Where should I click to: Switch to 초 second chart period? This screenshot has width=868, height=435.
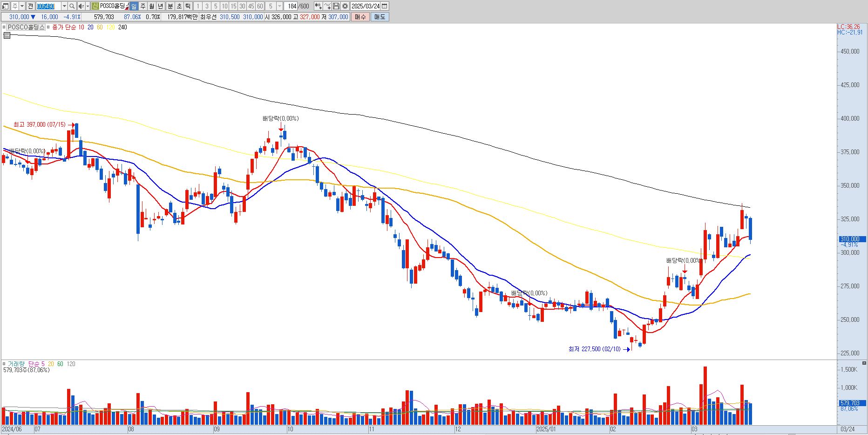[179, 6]
